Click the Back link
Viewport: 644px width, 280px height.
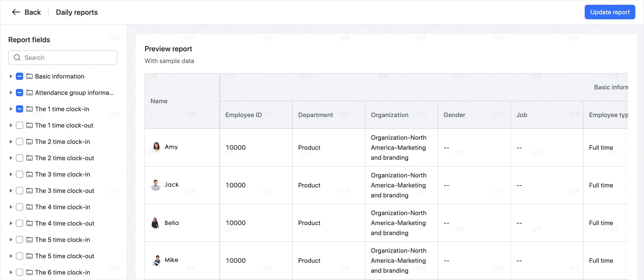(32, 12)
